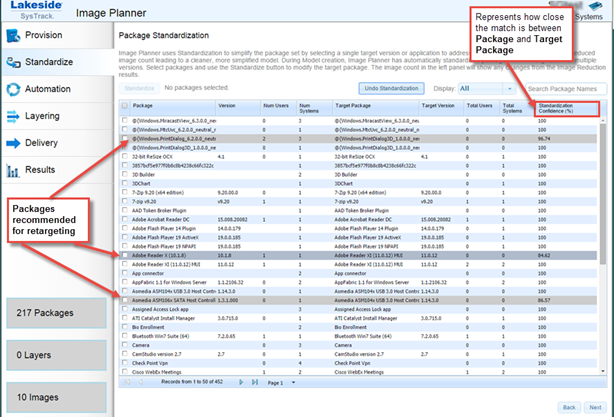Open the Standardize section

(x=58, y=62)
